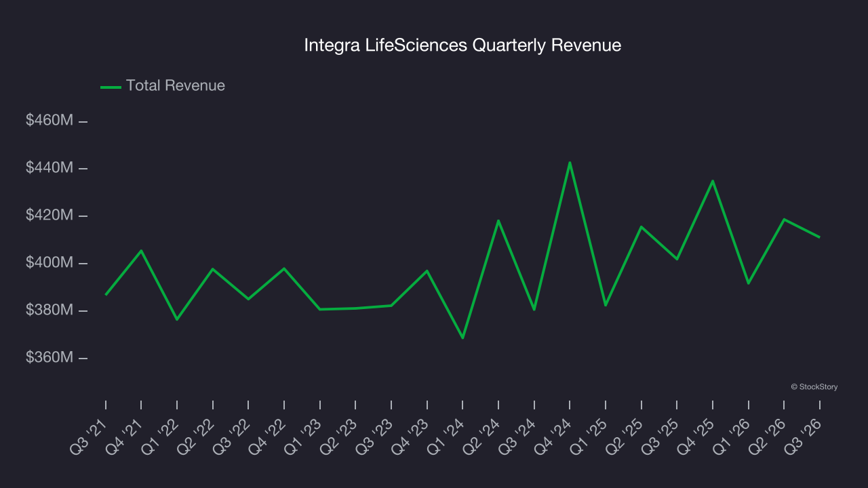Click the © StockStory credit text
The height and width of the screenshot is (488, 868).
point(814,387)
